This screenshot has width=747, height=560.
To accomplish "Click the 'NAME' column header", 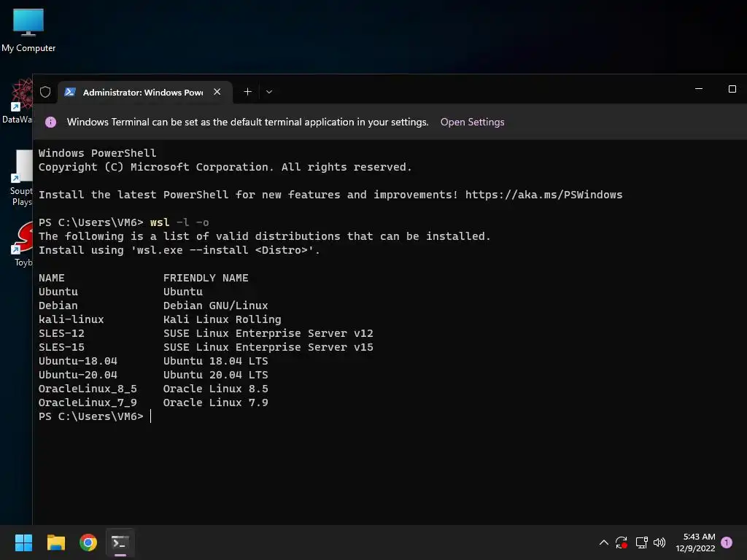I will (52, 278).
